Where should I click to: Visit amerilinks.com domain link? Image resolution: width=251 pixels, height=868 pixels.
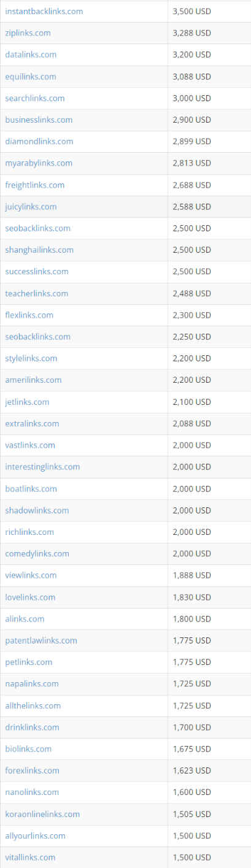tap(33, 380)
